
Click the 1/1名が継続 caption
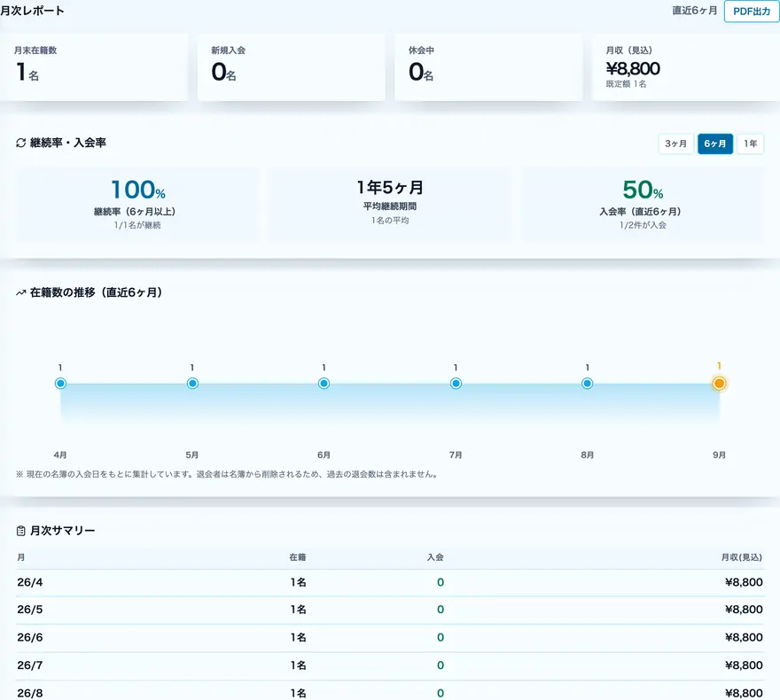pyautogui.click(x=137, y=225)
